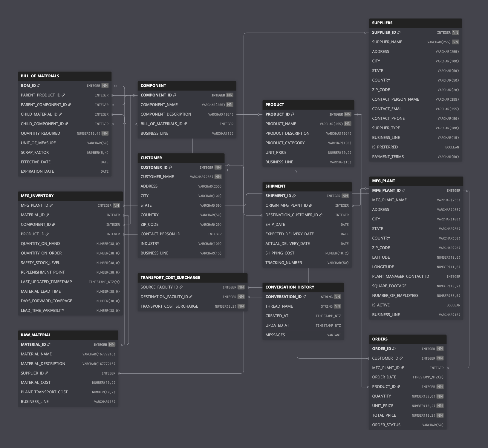488x448 pixels.
Task: Click the NN badge on THREAD_NAME row
Action: (337, 306)
